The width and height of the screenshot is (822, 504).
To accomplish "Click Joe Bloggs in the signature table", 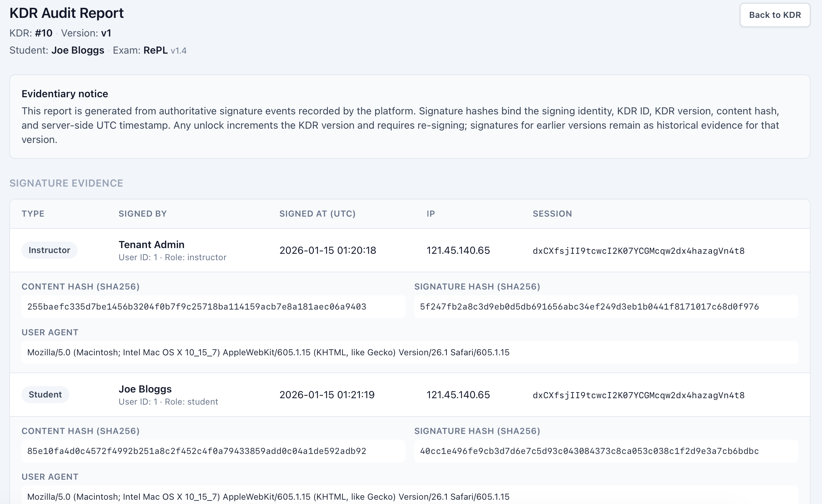I will click(145, 389).
